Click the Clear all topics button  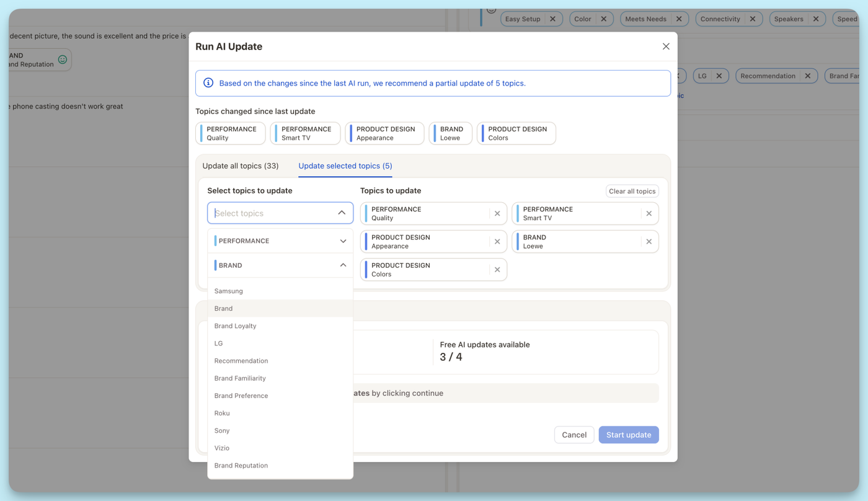[x=632, y=191]
